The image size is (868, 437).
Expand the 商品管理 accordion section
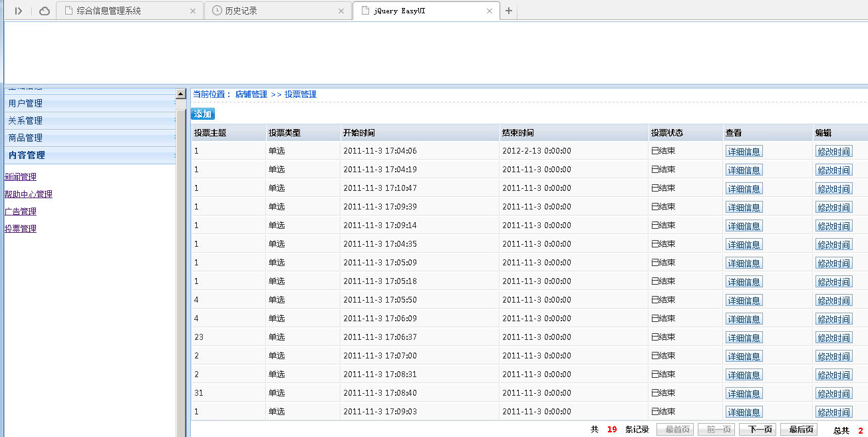pos(90,138)
